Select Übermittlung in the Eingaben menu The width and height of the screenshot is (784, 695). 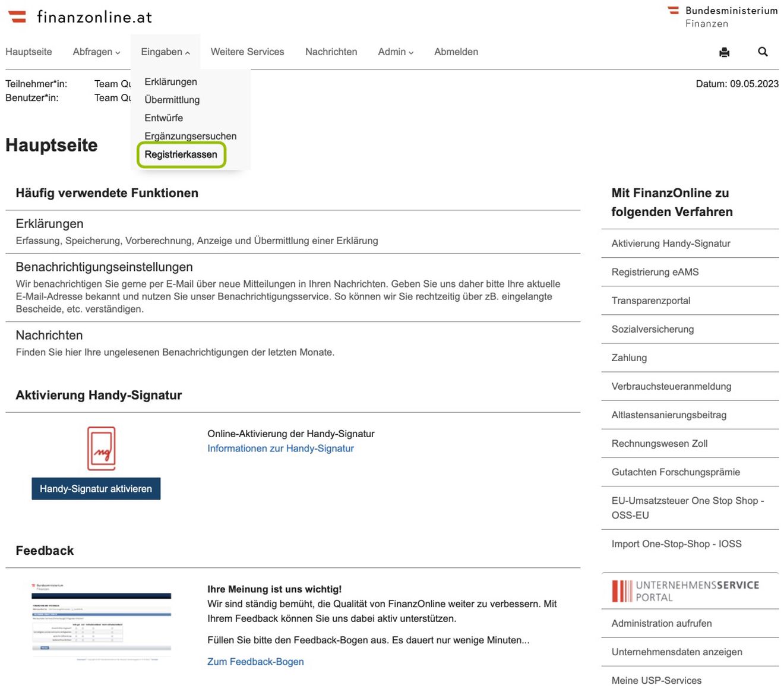click(x=172, y=100)
